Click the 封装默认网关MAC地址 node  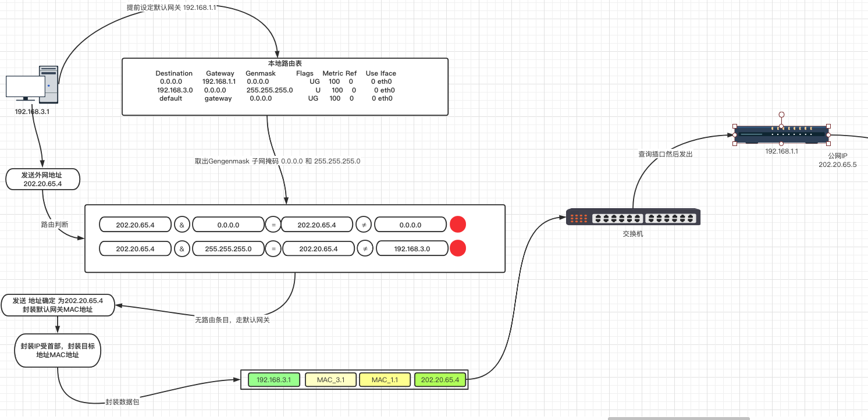pos(58,305)
